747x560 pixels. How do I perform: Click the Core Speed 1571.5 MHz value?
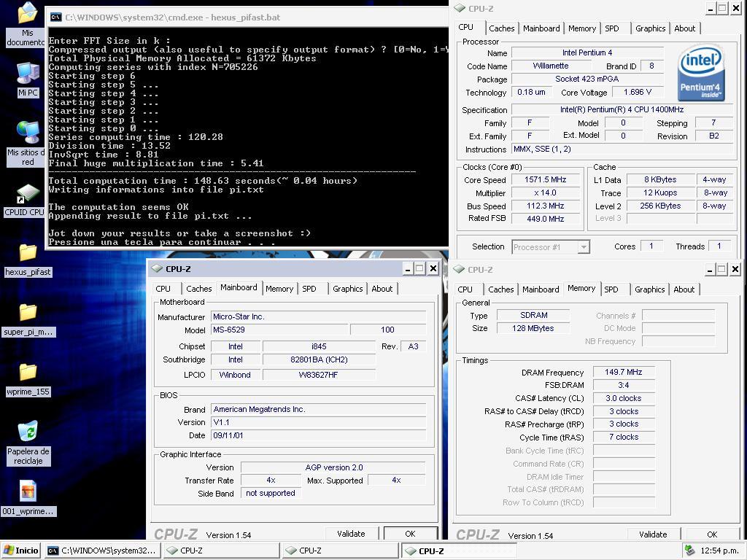click(x=546, y=179)
